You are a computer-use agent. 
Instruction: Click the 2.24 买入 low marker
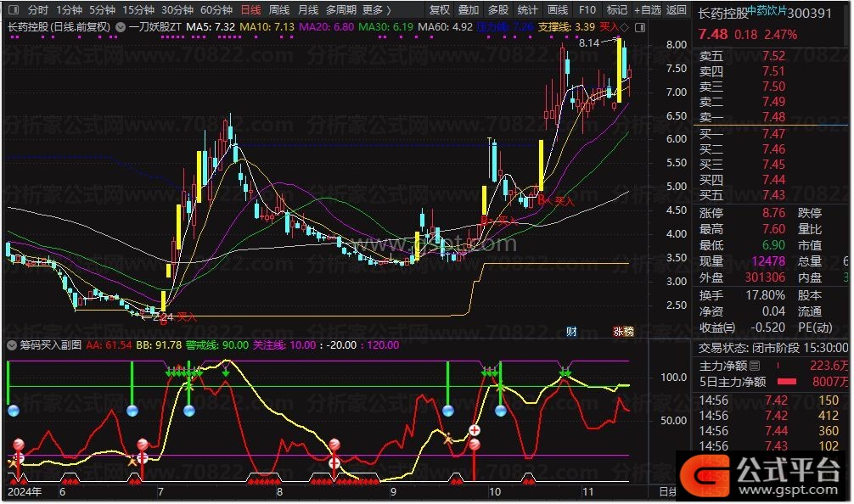pos(173,316)
